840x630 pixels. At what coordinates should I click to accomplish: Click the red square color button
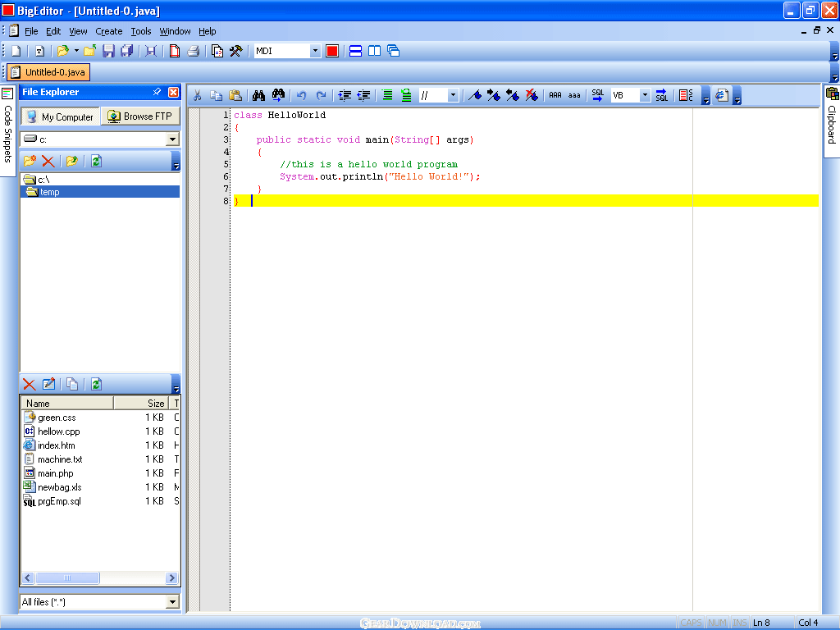click(x=332, y=51)
